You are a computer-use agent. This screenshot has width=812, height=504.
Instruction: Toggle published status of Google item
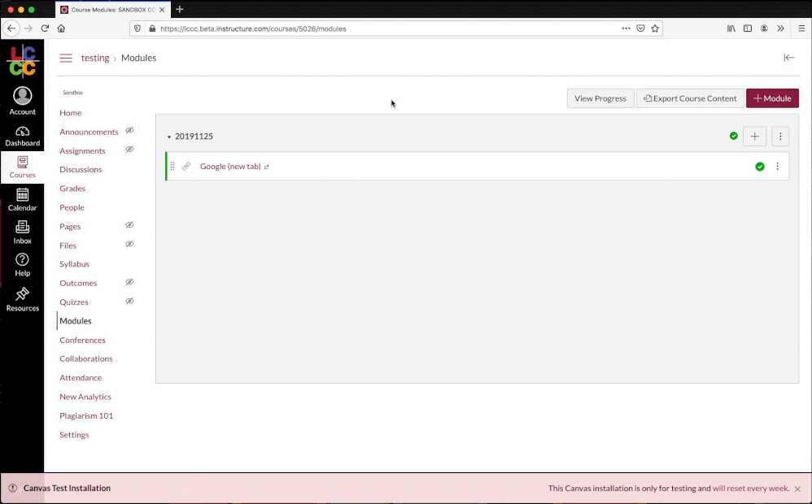coord(760,167)
